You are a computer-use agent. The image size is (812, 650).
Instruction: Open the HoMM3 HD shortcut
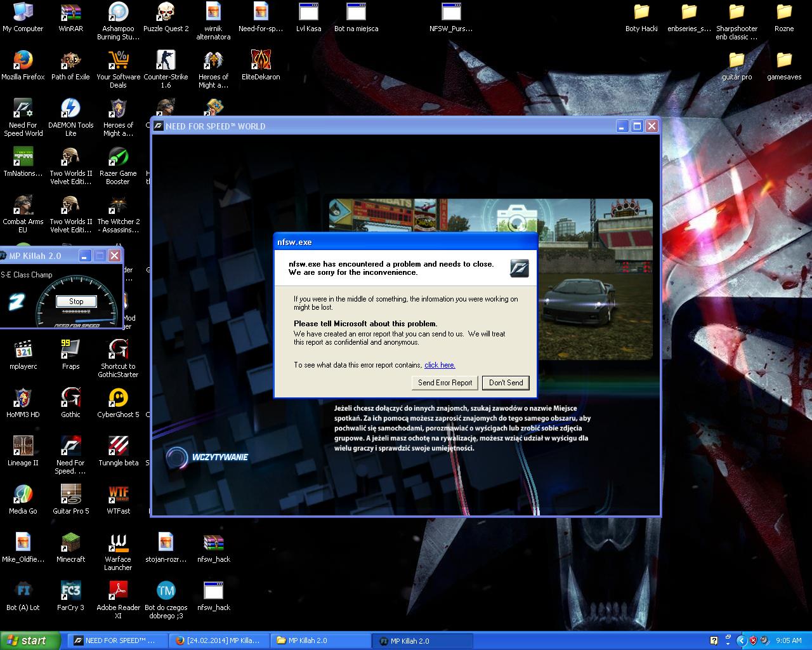tap(23, 403)
